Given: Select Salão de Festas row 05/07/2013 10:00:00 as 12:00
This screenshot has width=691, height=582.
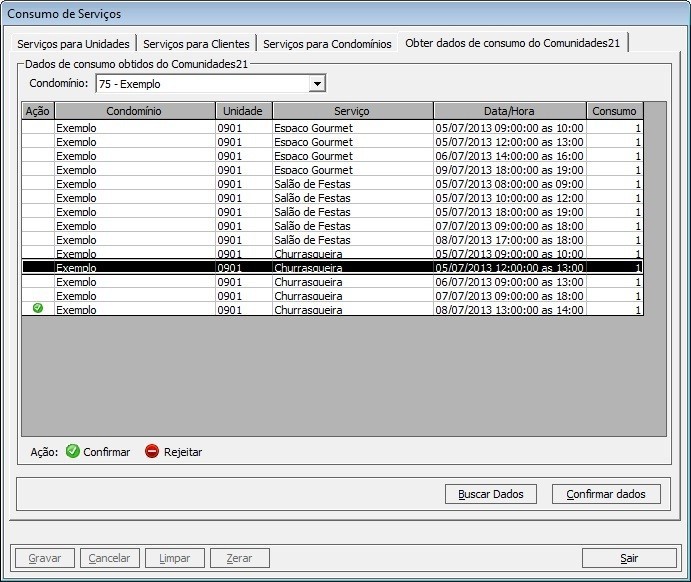Looking at the screenshot, I should pos(332,197).
